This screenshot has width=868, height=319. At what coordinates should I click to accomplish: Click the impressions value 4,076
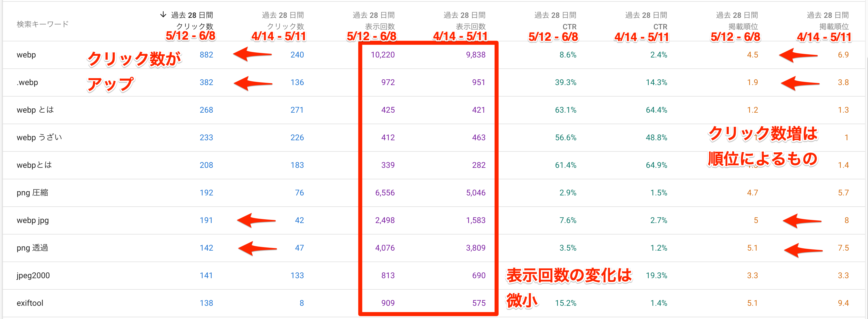point(385,248)
